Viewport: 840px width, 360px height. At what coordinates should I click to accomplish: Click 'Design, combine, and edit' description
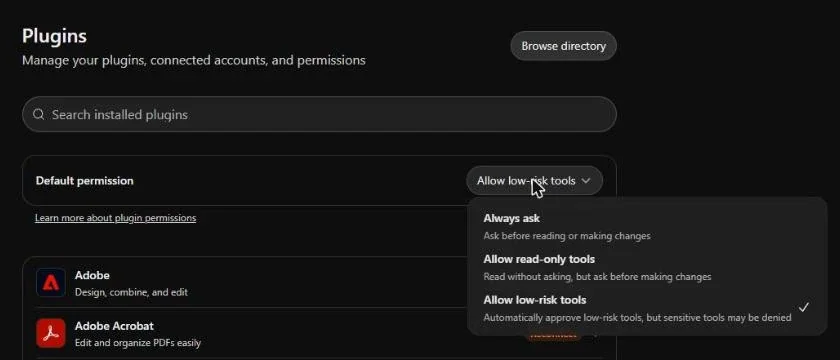point(131,292)
